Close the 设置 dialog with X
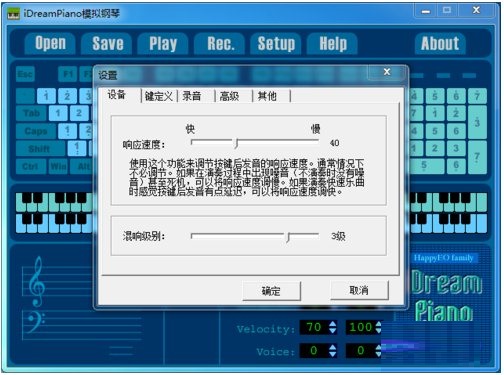Image resolution: width=504 pixels, height=375 pixels. tap(387, 72)
